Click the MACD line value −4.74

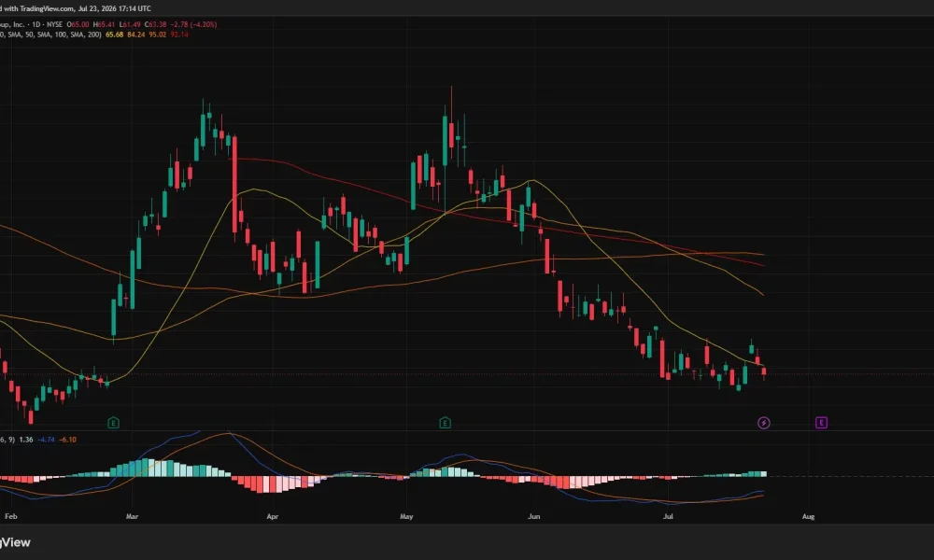pos(46,440)
